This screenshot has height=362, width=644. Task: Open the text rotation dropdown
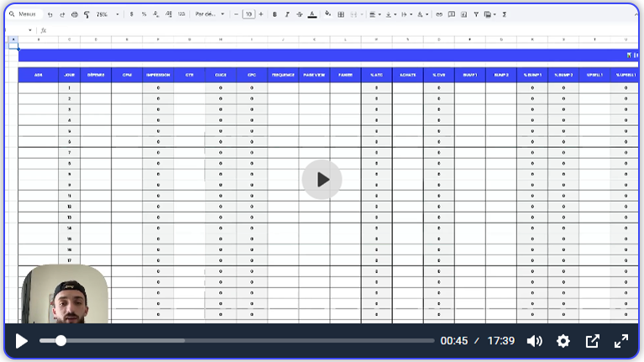point(422,14)
